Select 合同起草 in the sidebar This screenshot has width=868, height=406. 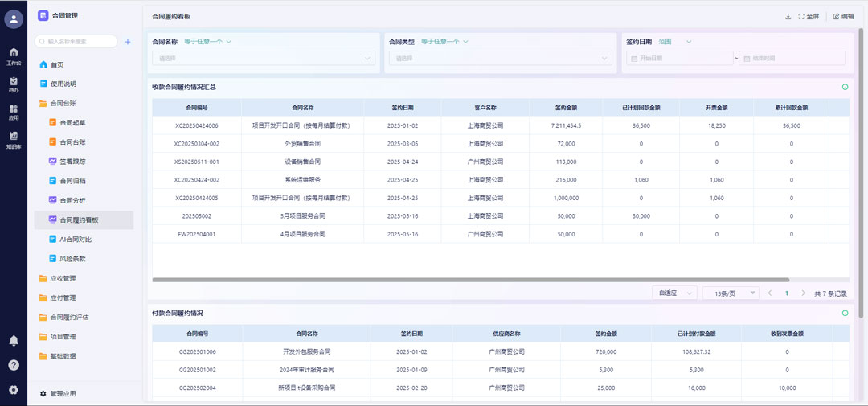click(72, 123)
